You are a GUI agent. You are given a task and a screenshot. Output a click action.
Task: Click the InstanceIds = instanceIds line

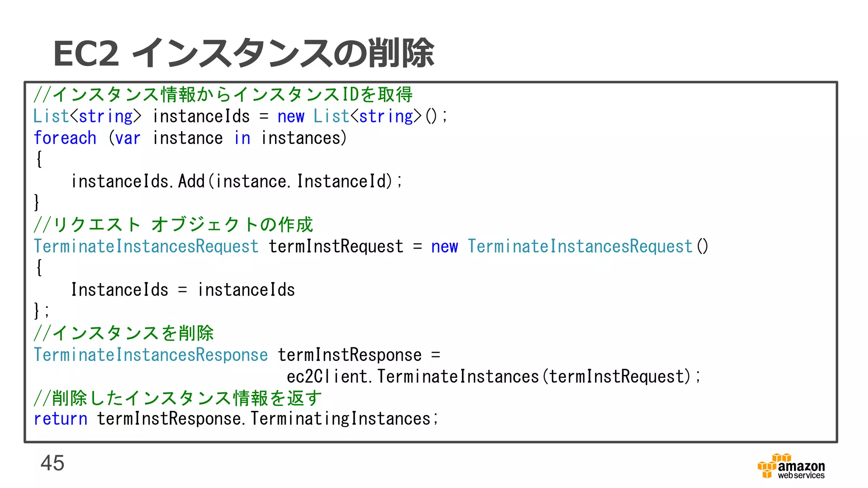coord(183,290)
